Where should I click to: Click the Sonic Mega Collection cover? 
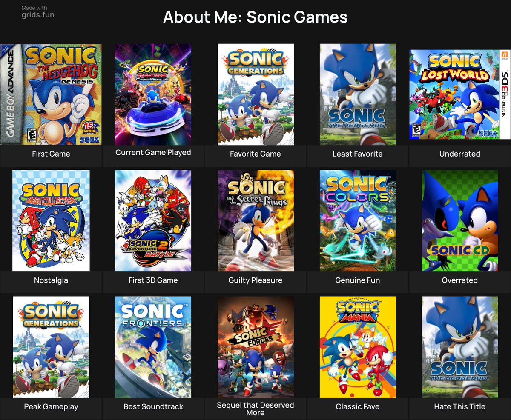pos(51,221)
